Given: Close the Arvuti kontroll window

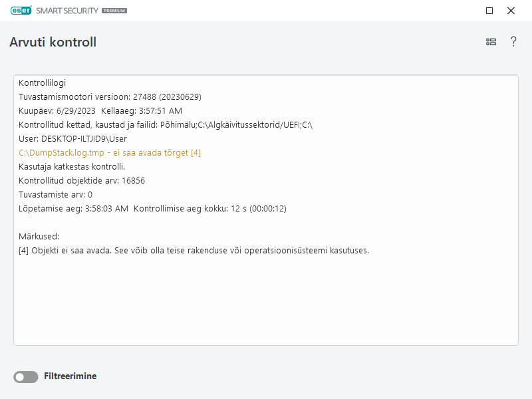Looking at the screenshot, I should click(x=511, y=11).
